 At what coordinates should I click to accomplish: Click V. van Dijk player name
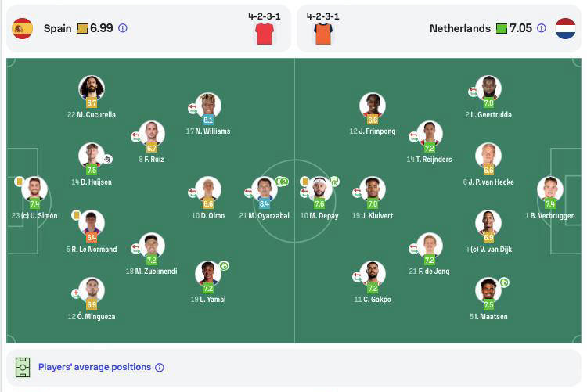[x=488, y=250]
